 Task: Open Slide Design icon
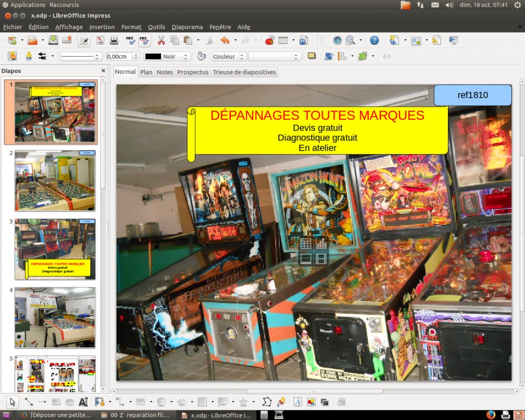click(437, 40)
